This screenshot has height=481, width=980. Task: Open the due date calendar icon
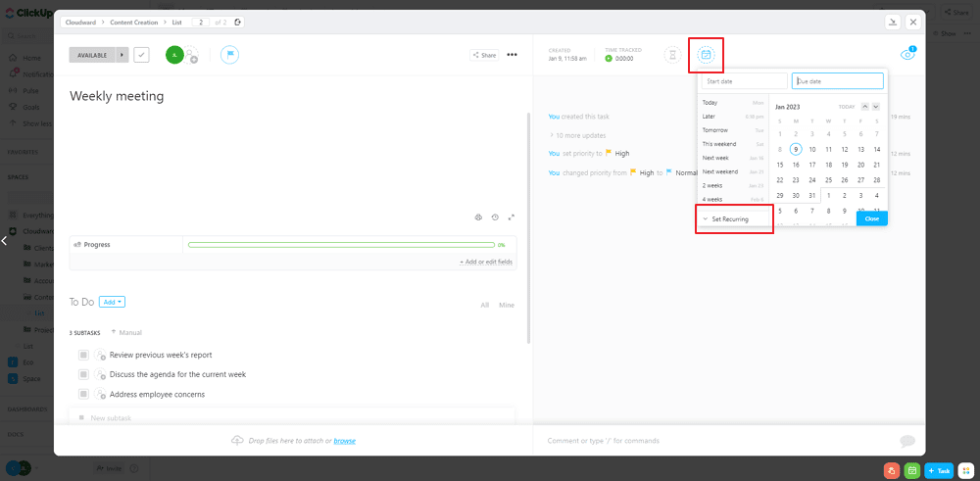706,55
